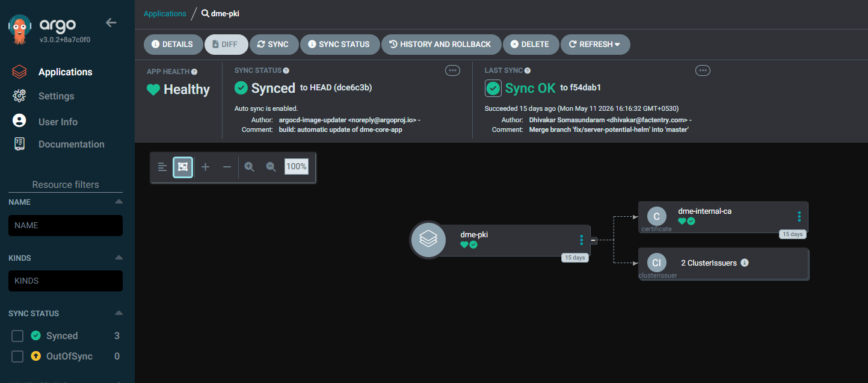Click the plus expand-all nodes icon

tap(205, 167)
